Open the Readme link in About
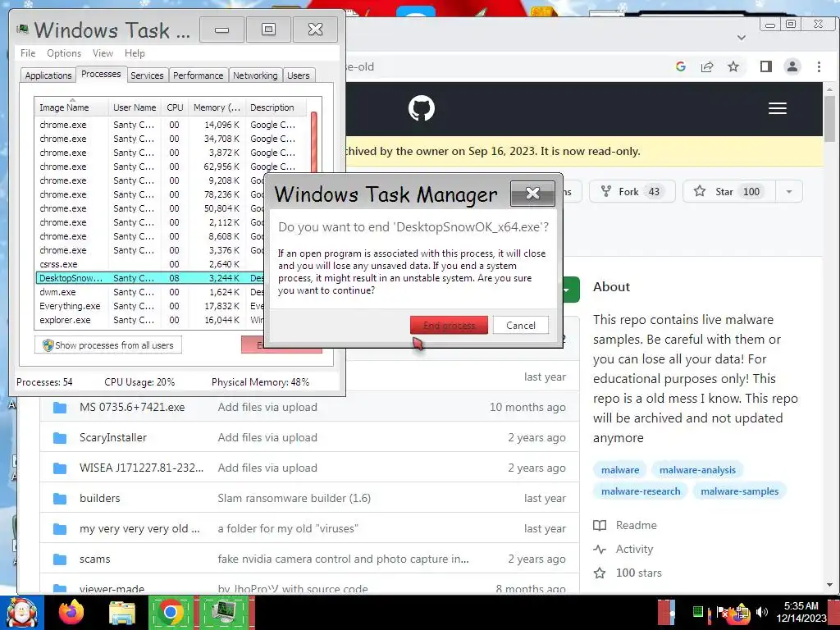 (x=636, y=525)
